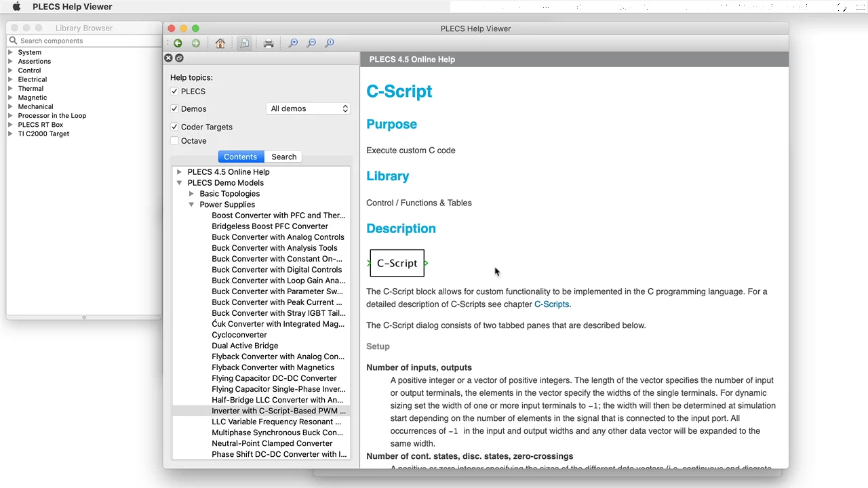Select Buck Converter with Digital Controls
The width and height of the screenshot is (868, 488).
point(277,270)
